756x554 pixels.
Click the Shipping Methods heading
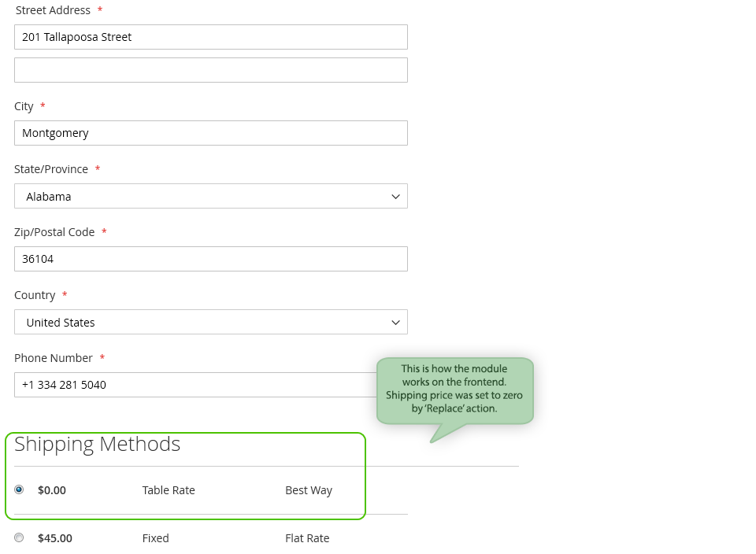pos(98,444)
